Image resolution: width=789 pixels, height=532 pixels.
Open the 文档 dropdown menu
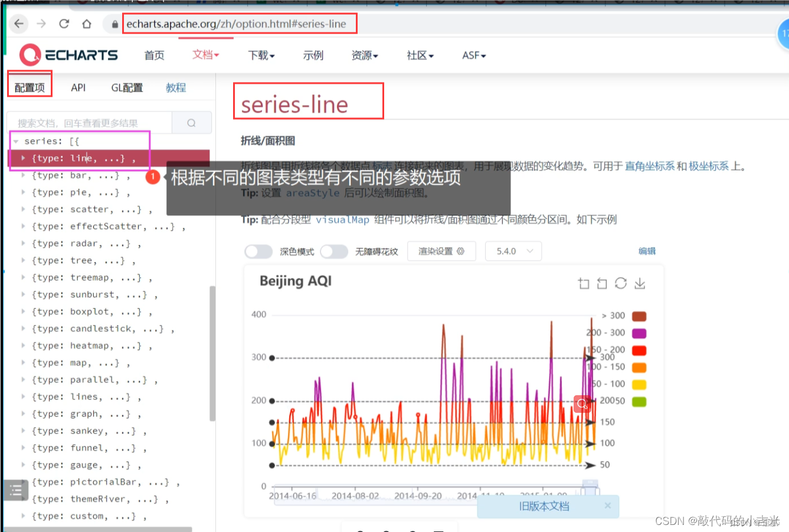coord(205,55)
